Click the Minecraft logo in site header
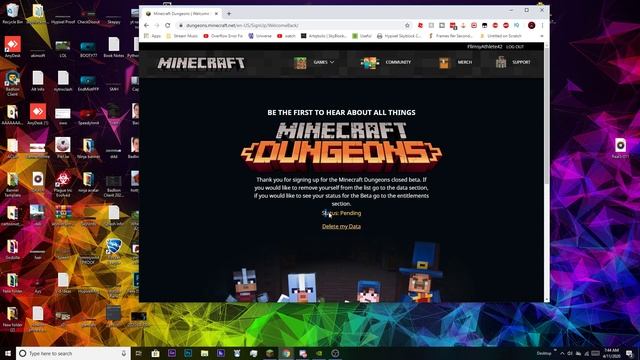 click(201, 63)
